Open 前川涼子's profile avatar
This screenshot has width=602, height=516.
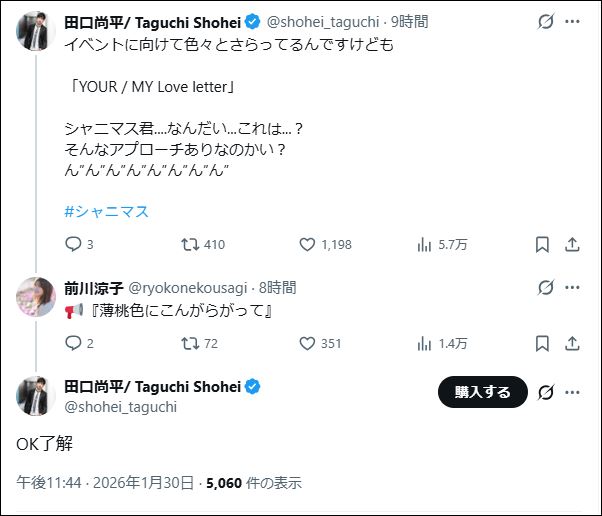coord(35,296)
